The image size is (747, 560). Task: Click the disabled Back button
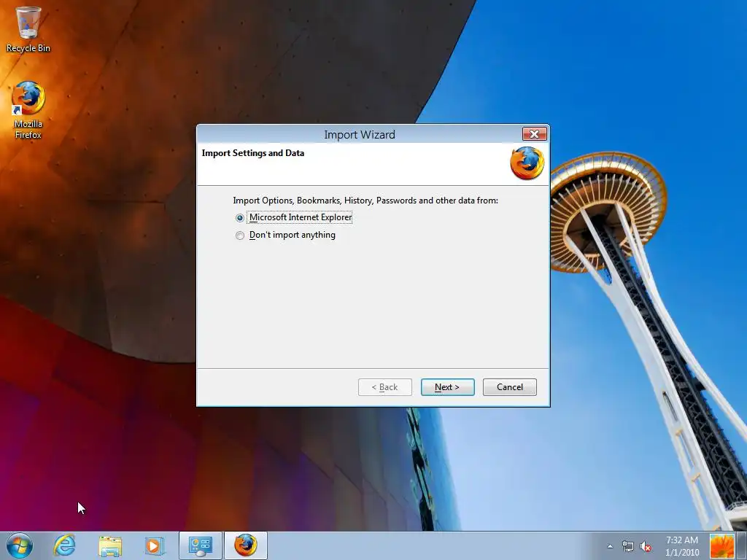coord(385,387)
